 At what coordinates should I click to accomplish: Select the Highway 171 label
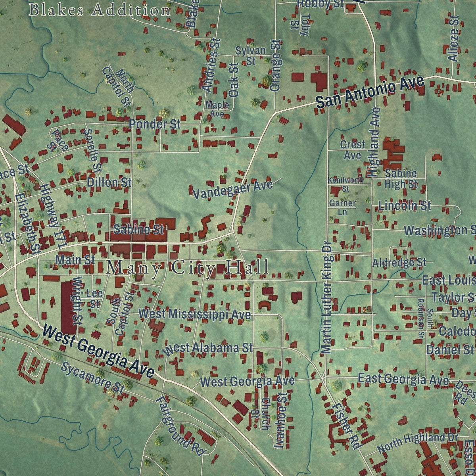coord(52,217)
